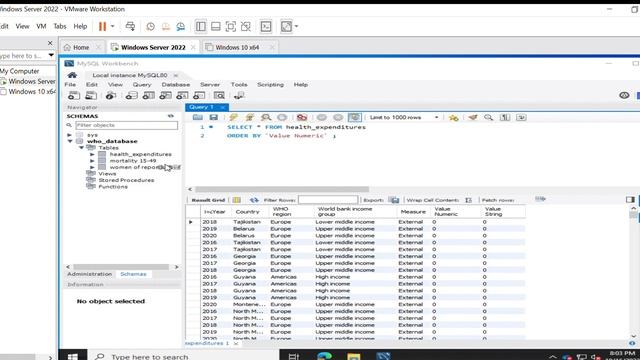Click the Windows Start button
Viewport: 640px width, 360px height.
pyautogui.click(x=73, y=356)
